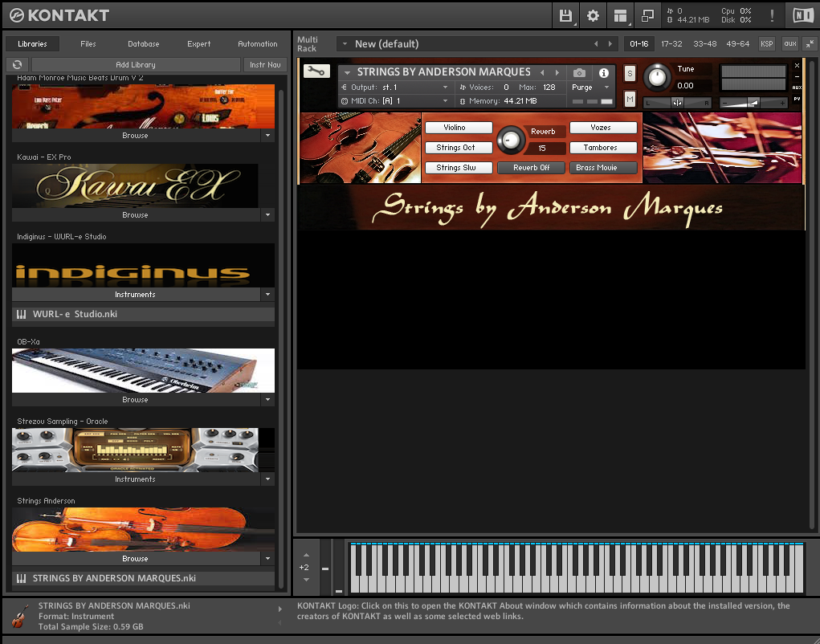This screenshot has width=820, height=644.
Task: Show aux sends with rack aux button
Action: (790, 44)
